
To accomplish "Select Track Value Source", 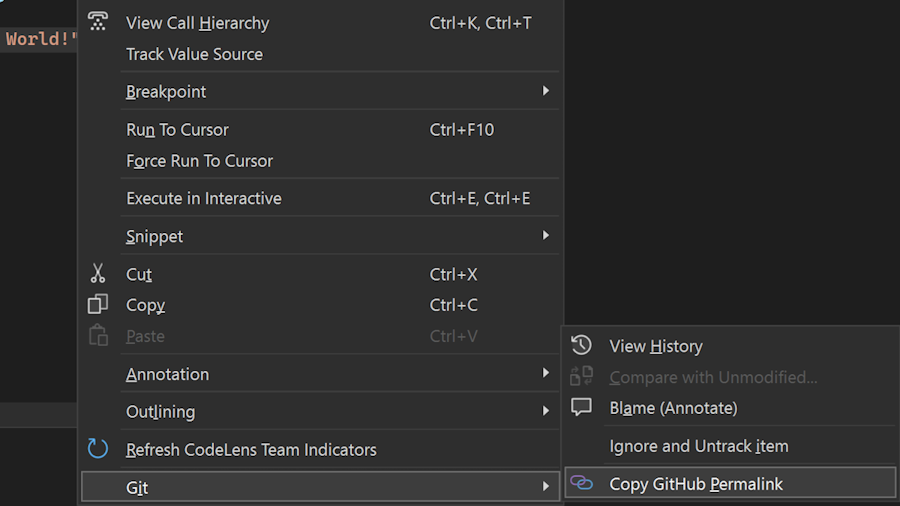I will [194, 54].
